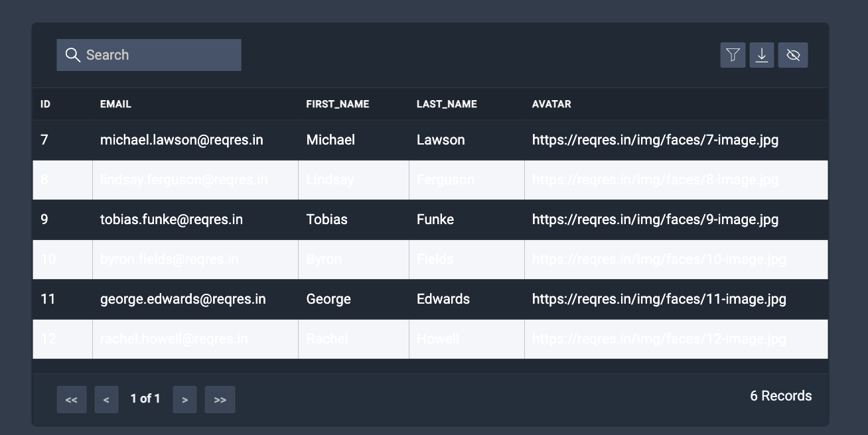Image resolution: width=868 pixels, height=435 pixels.
Task: Click the 1 of 1 page indicator
Action: click(145, 399)
